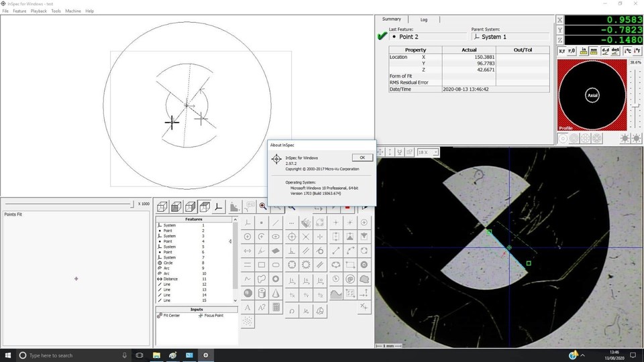Open the File menu

5,11
